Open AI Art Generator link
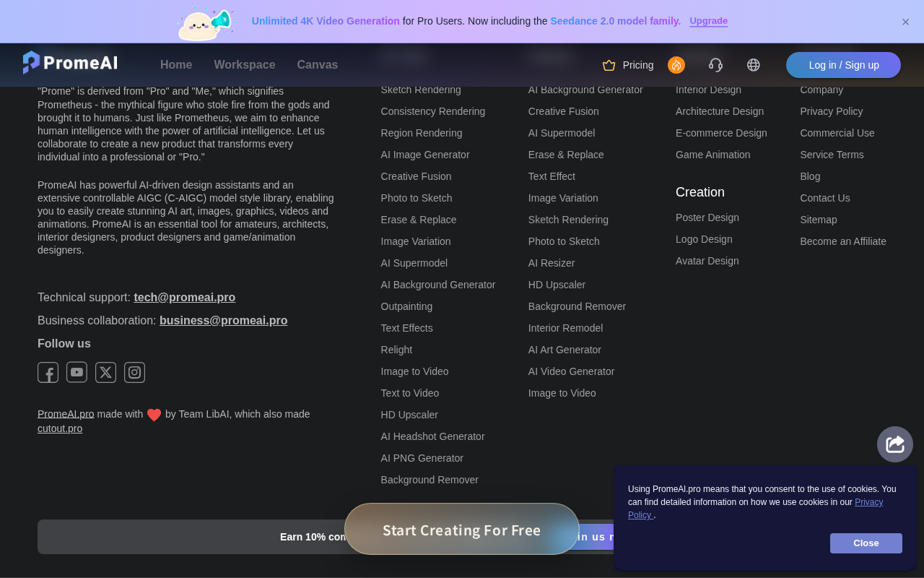924x578 pixels. click(565, 350)
